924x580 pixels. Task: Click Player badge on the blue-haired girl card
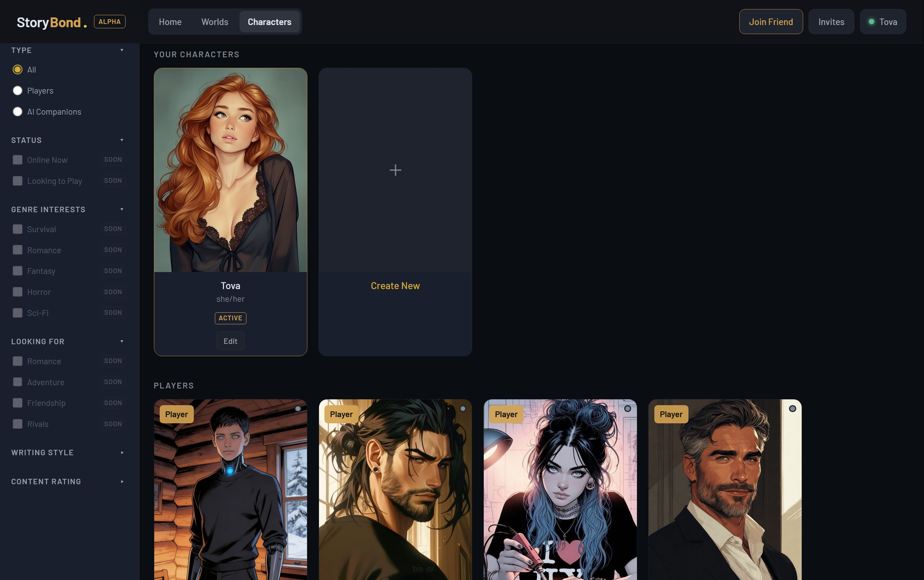pyautogui.click(x=506, y=414)
